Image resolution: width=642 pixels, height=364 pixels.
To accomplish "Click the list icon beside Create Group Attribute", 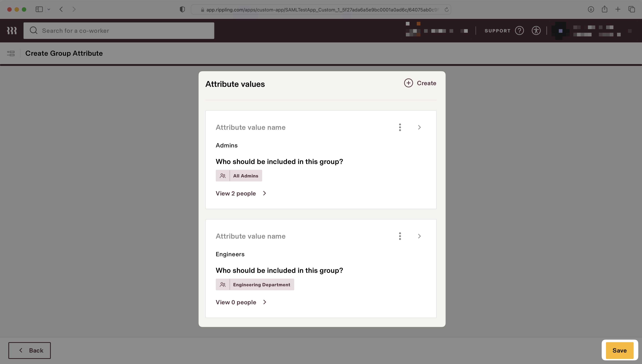I will click(x=11, y=53).
